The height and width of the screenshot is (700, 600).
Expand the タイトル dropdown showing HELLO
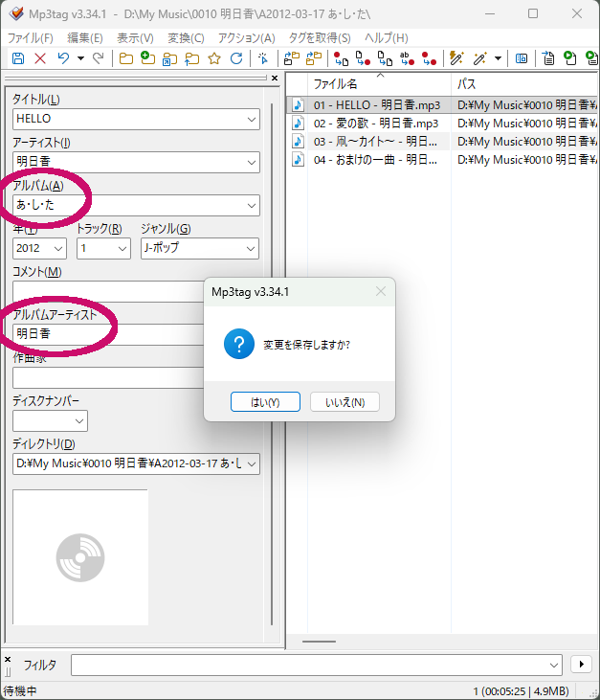[x=252, y=119]
